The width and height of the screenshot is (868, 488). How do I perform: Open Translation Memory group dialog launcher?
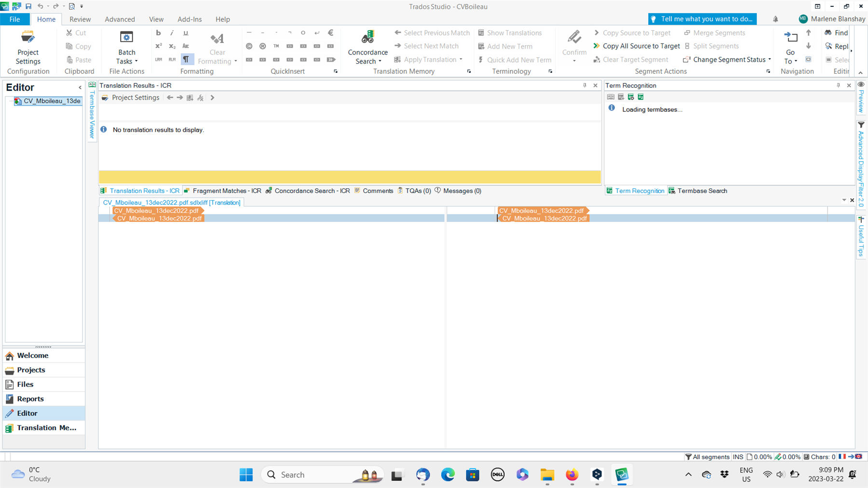click(469, 71)
